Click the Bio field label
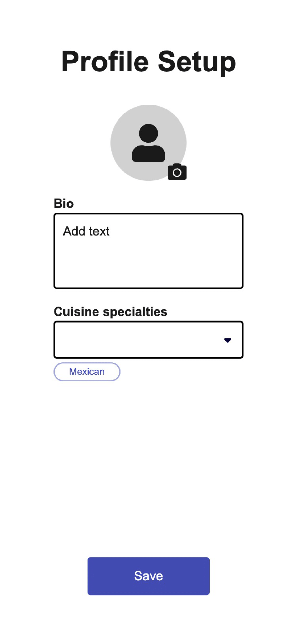The image size is (297, 644). (64, 203)
